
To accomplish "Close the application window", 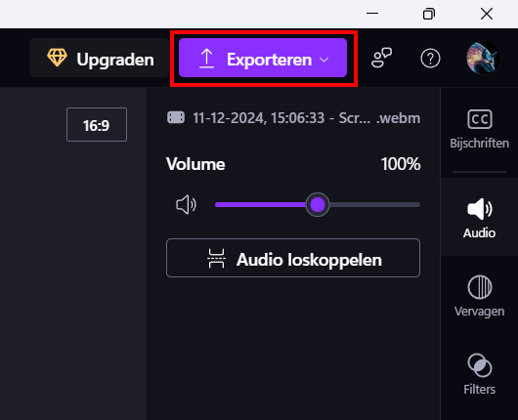I will tap(487, 14).
